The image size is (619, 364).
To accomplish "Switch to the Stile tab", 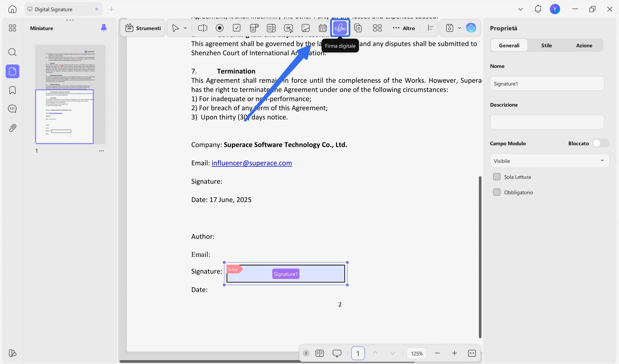I will tap(546, 45).
